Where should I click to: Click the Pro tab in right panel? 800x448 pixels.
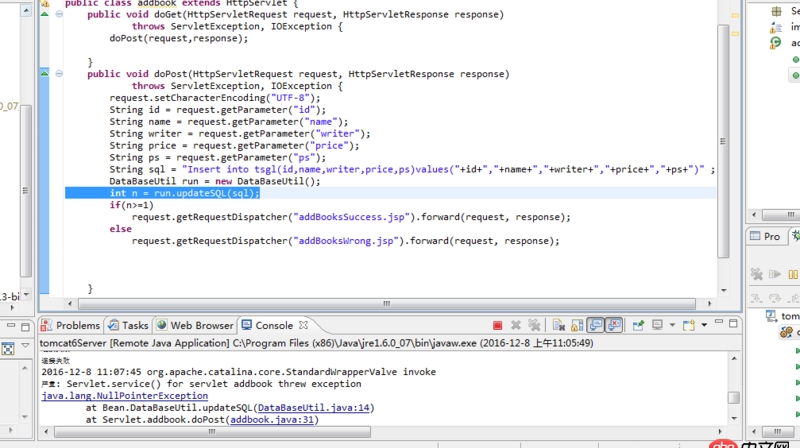coord(765,236)
